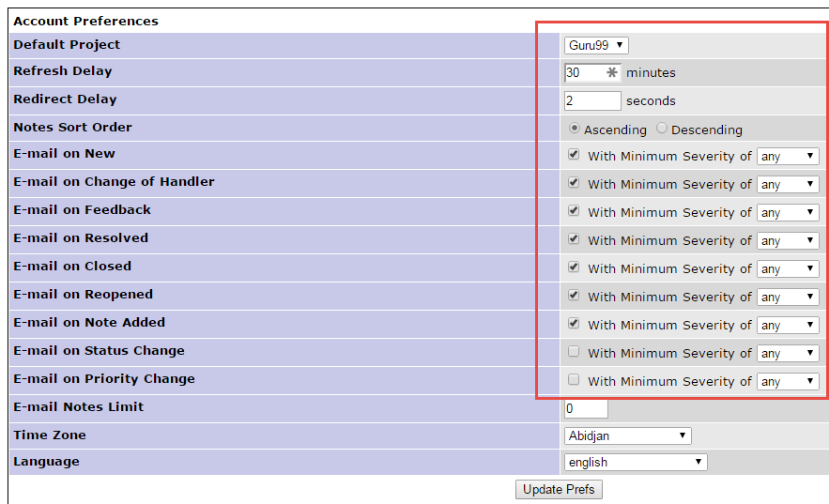Select Ascending notes sort order
Screen dimensions: 829x504
click(x=575, y=129)
